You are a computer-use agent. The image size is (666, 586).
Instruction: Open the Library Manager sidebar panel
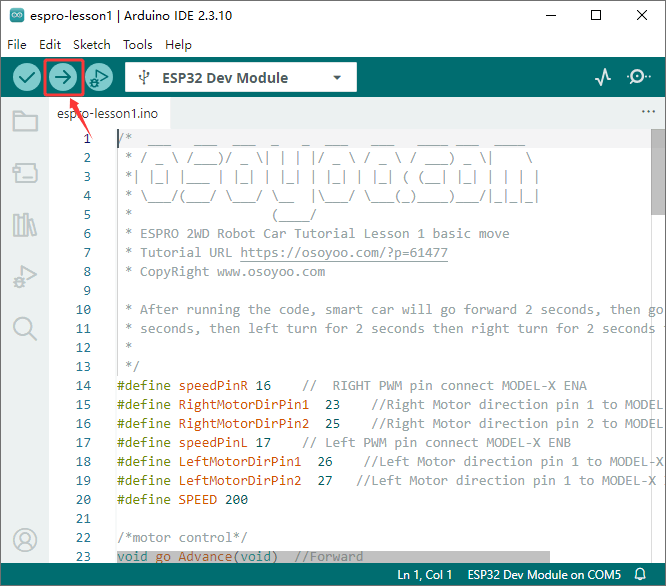(25, 225)
